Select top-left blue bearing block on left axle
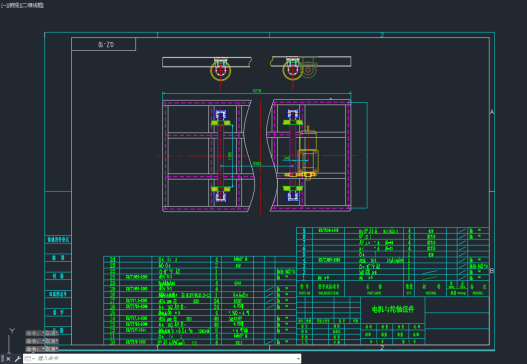 [220, 115]
